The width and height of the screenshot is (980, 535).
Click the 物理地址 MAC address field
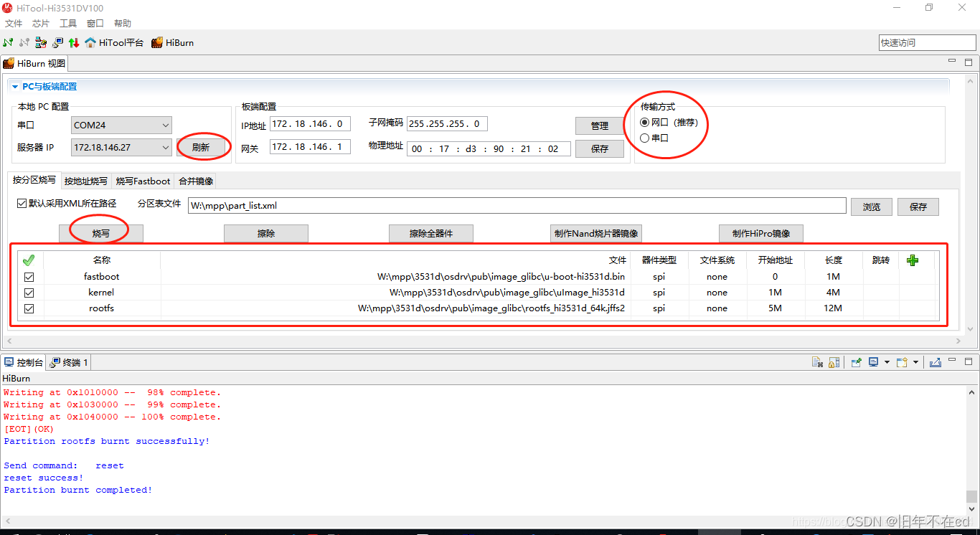(489, 149)
